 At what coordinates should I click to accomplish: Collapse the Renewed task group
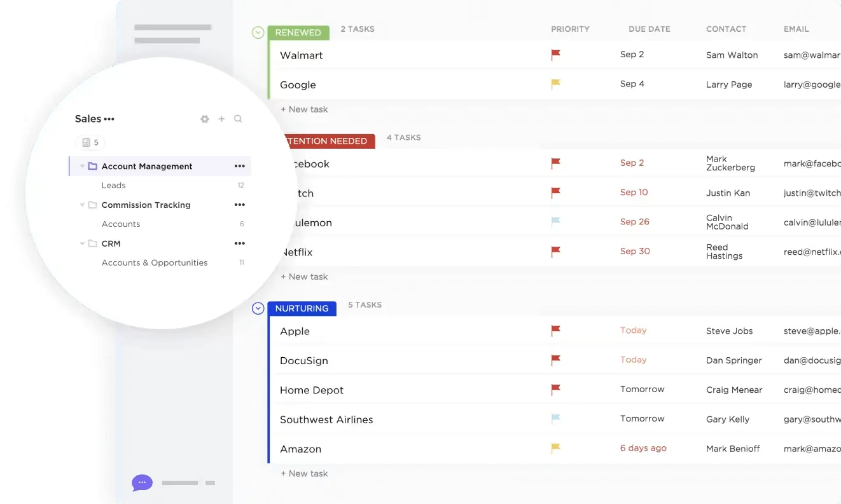pos(258,32)
